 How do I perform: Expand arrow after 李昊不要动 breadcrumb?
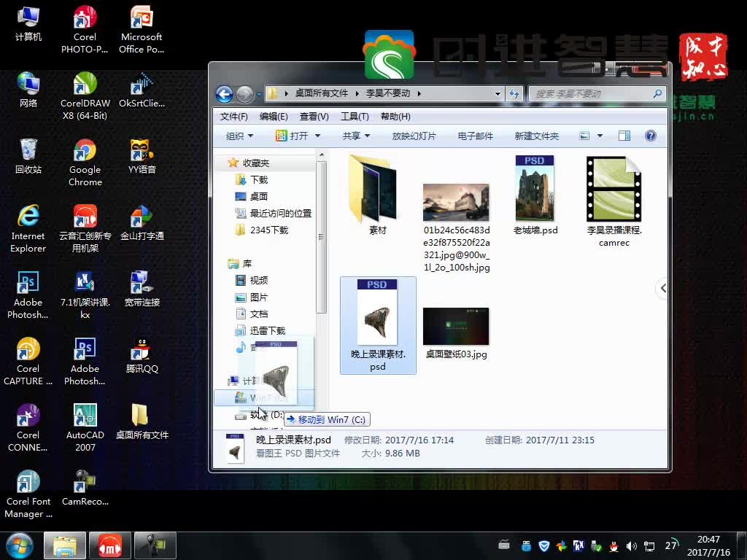419,93
